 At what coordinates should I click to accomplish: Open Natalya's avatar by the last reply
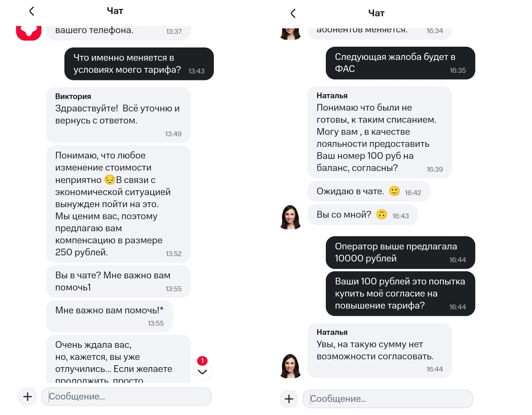pyautogui.click(x=291, y=366)
